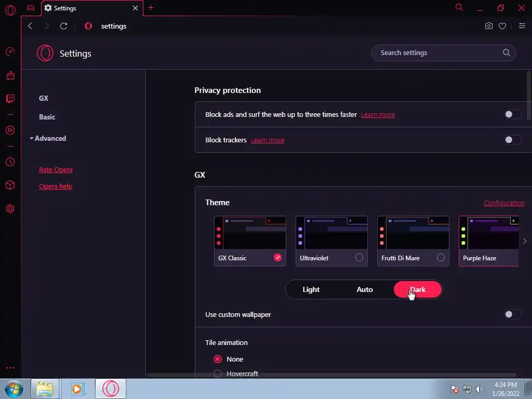This screenshot has width=532, height=399.
Task: Click the vertical page scrollbar
Action: pyautogui.click(x=529, y=96)
